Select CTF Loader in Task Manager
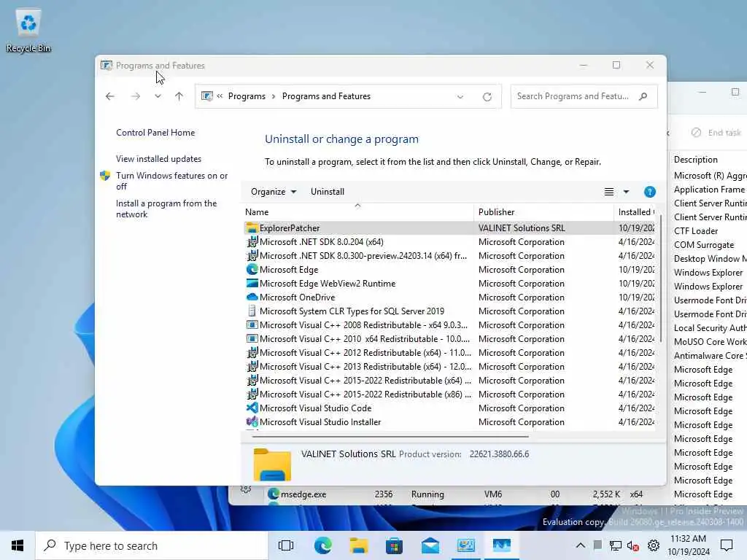This screenshot has width=747, height=560. pyautogui.click(x=695, y=231)
